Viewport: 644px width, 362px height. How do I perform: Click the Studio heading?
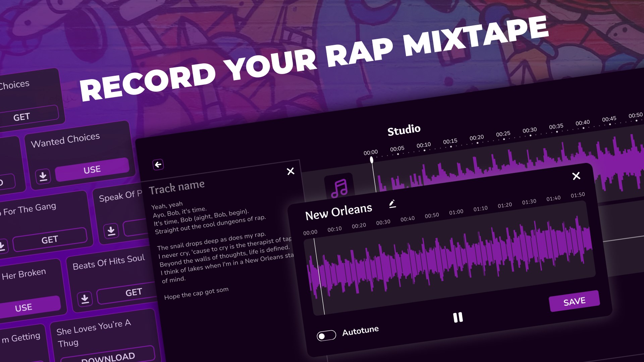pos(404,130)
